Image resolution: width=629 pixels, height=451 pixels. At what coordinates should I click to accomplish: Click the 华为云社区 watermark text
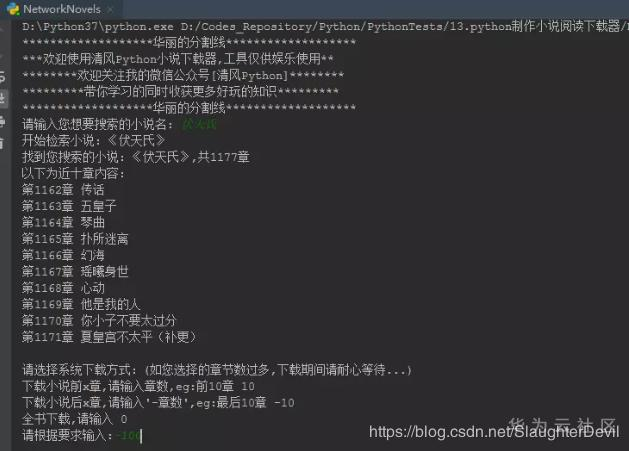(x=562, y=425)
